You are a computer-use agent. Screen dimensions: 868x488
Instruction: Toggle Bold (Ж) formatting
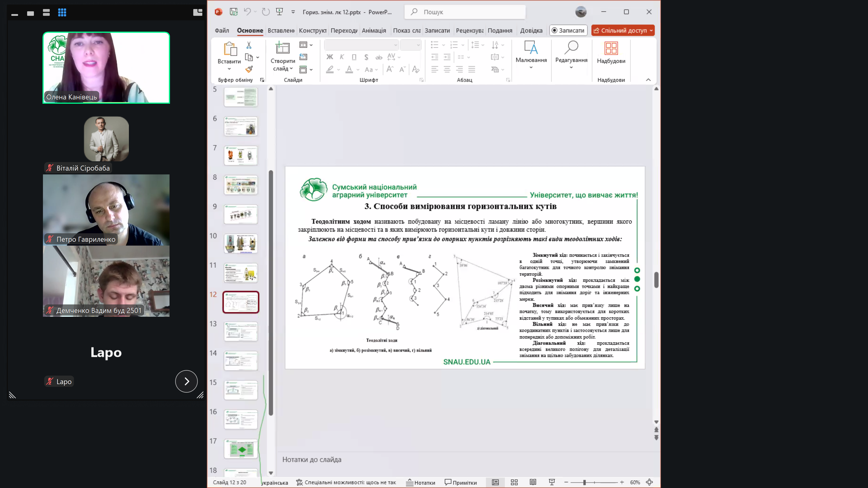[x=330, y=57]
